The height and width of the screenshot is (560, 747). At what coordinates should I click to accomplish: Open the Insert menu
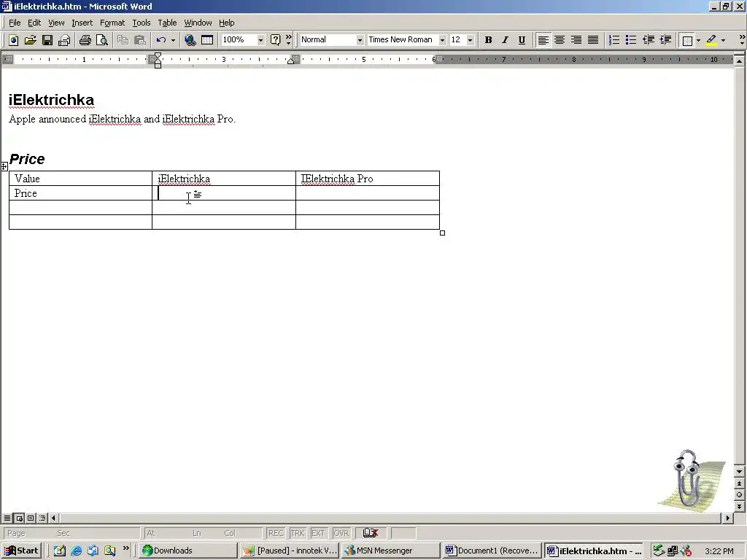82,23
